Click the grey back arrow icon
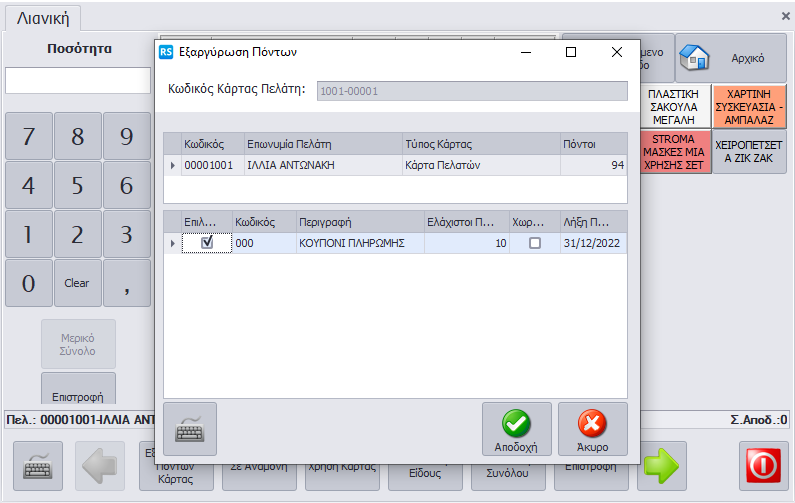Screen dimensions: 795x503 click(x=100, y=466)
